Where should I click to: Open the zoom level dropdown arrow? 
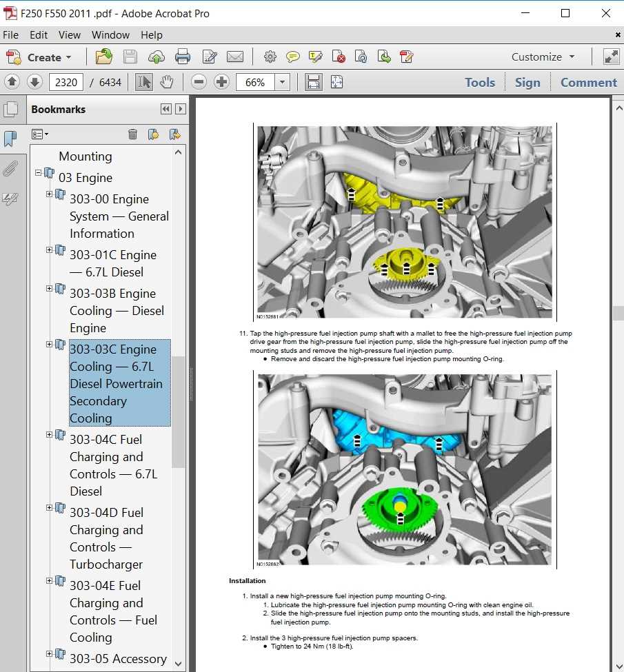pyautogui.click(x=282, y=82)
